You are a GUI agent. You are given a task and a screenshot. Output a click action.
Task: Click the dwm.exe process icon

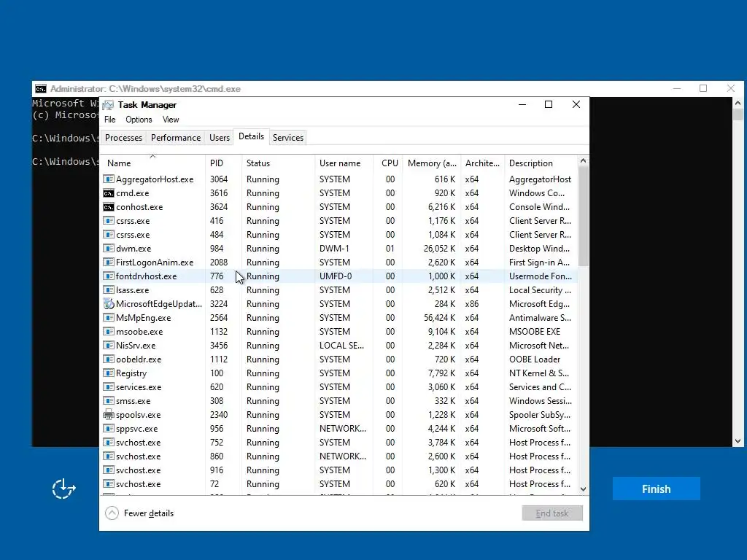point(109,248)
